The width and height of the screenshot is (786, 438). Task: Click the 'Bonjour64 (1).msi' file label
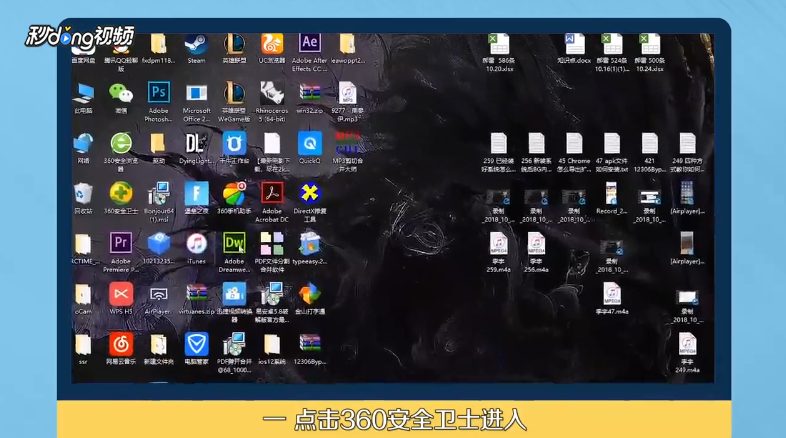coord(158,215)
